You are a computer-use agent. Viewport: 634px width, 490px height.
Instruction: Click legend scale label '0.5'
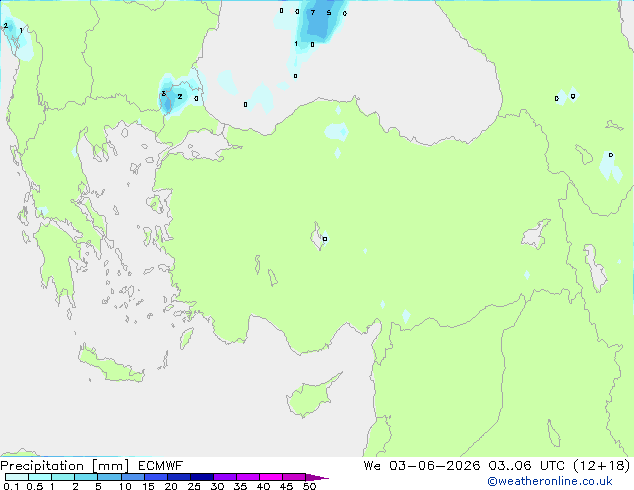click(34, 486)
